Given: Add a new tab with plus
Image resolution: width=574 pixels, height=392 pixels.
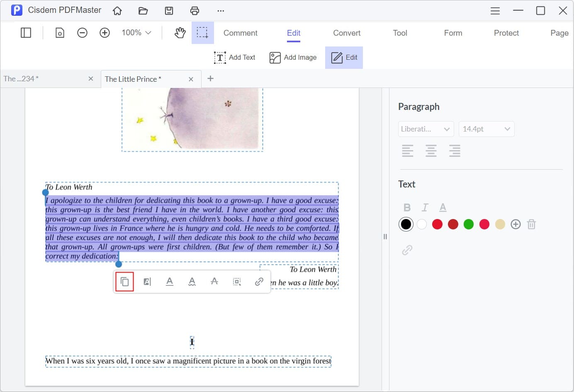Looking at the screenshot, I should pos(210,78).
